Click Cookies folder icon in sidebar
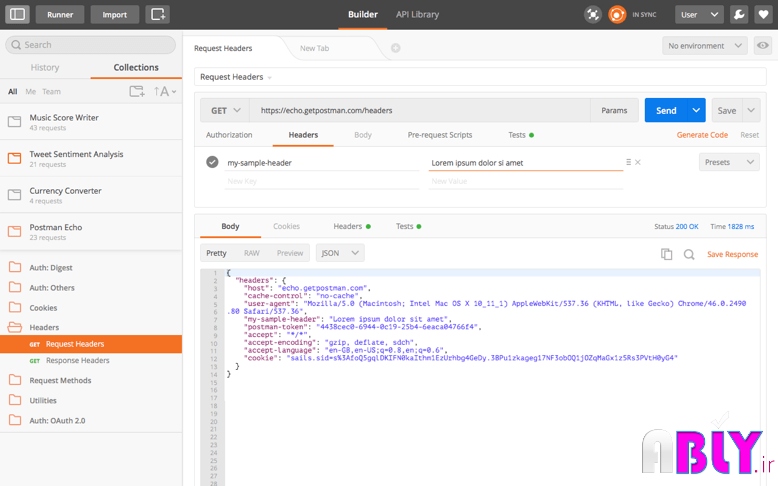This screenshot has width=778, height=486. [15, 307]
